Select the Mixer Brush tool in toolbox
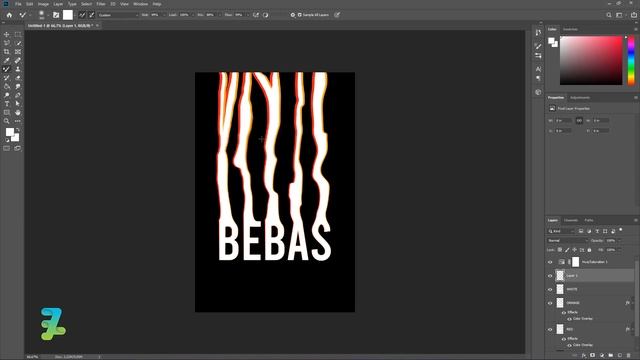This screenshot has height=360, width=640. point(7,69)
